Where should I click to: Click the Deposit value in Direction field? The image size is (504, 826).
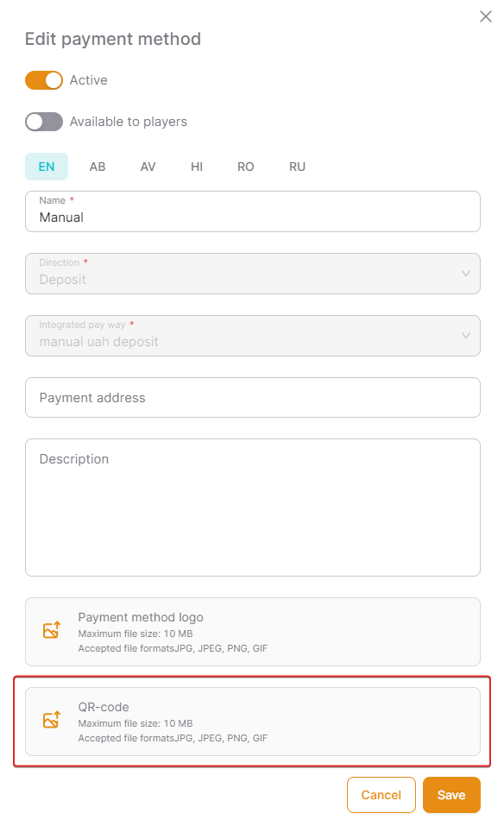coord(63,280)
